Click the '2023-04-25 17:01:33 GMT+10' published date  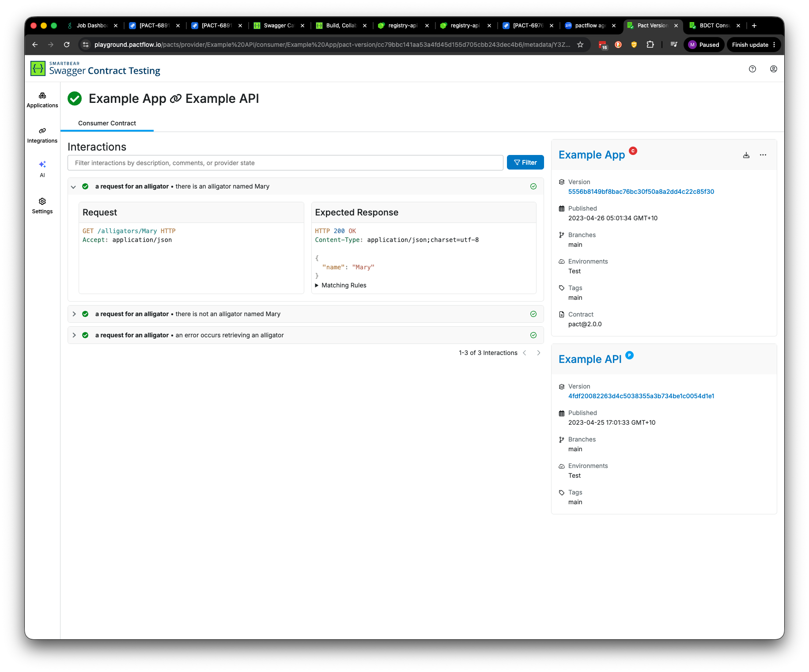(x=612, y=423)
